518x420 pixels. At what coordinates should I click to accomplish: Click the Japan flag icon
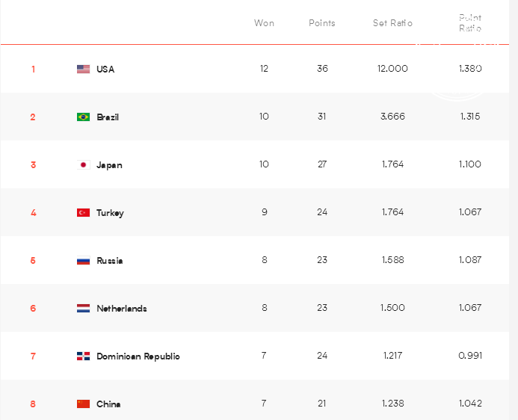click(83, 164)
